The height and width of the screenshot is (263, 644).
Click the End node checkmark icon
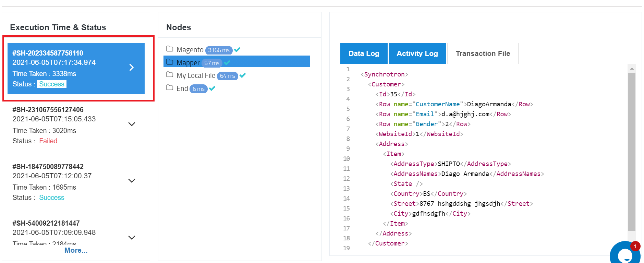pyautogui.click(x=212, y=88)
